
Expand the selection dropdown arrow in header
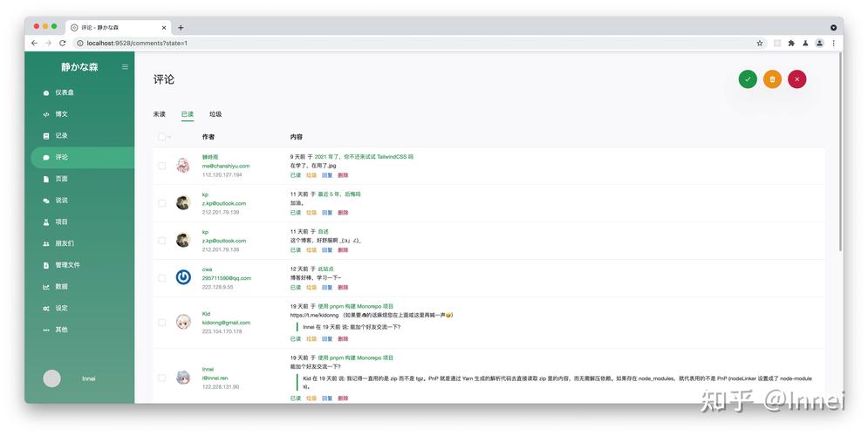(169, 137)
